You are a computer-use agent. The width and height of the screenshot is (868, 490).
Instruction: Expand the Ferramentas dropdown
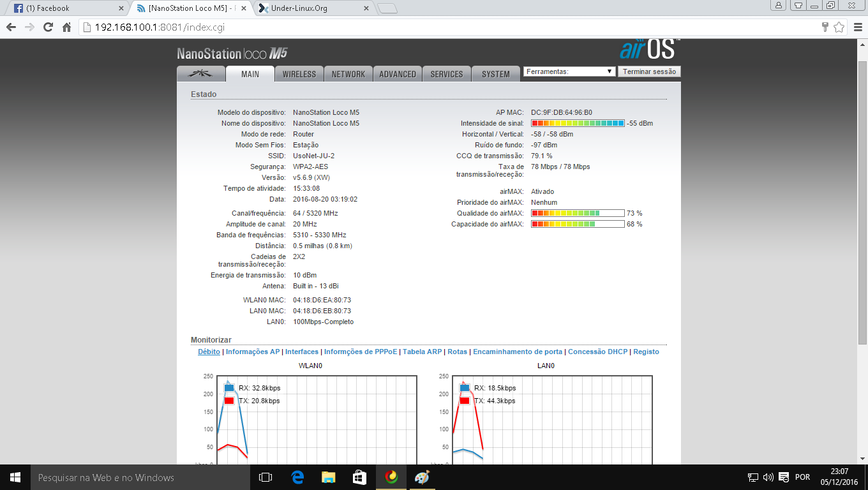[x=569, y=71]
